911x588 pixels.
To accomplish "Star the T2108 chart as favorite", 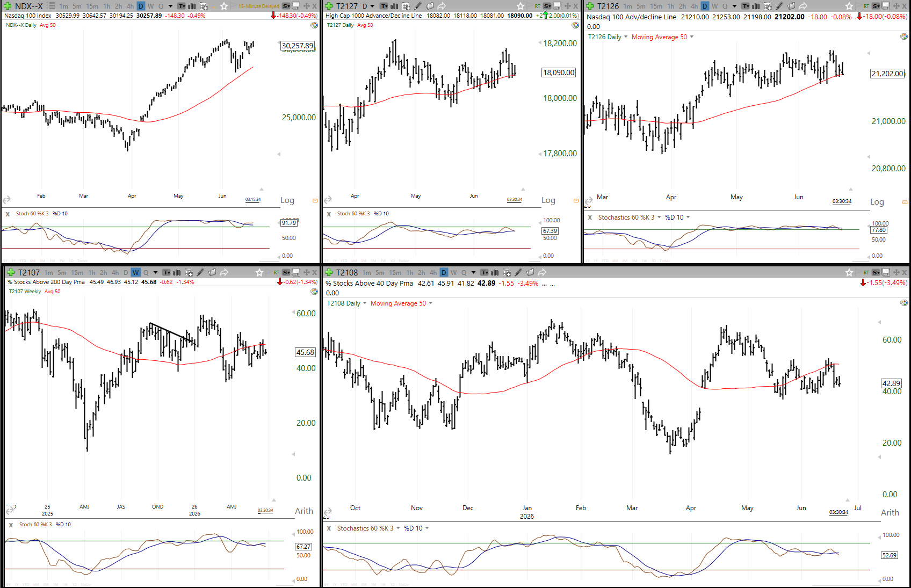I will 849,272.
